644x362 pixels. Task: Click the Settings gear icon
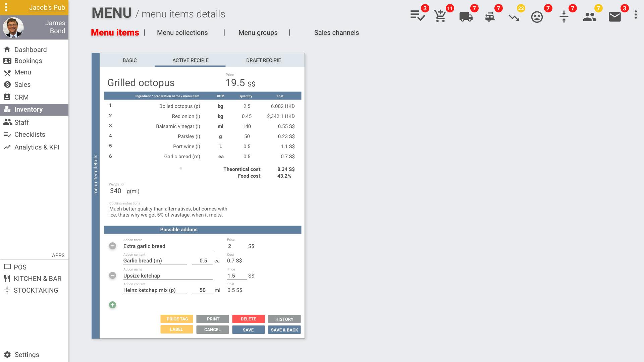(7, 355)
